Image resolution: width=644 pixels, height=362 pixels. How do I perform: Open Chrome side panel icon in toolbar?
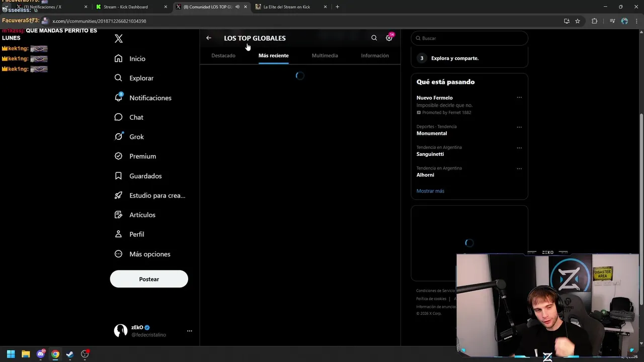[612, 21]
